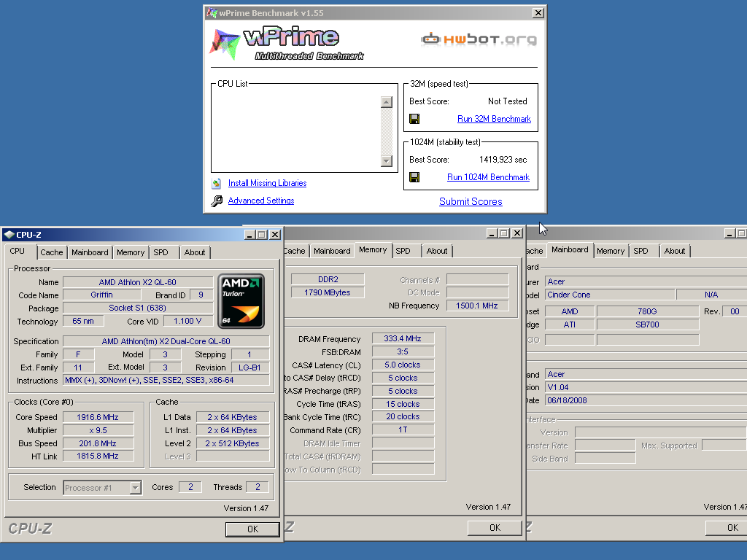The height and width of the screenshot is (560, 747).
Task: Click OK in the CPU-Z Mainboard window
Action: (x=726, y=528)
